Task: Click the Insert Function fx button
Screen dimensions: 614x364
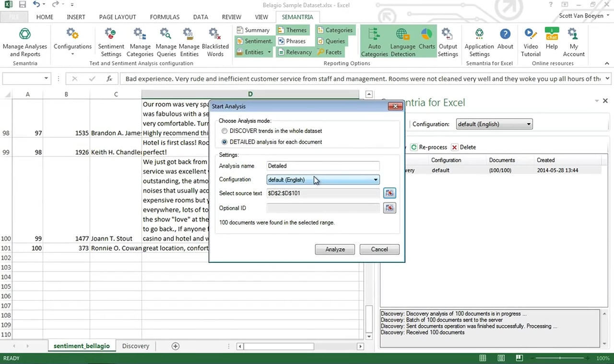Action: [109, 79]
